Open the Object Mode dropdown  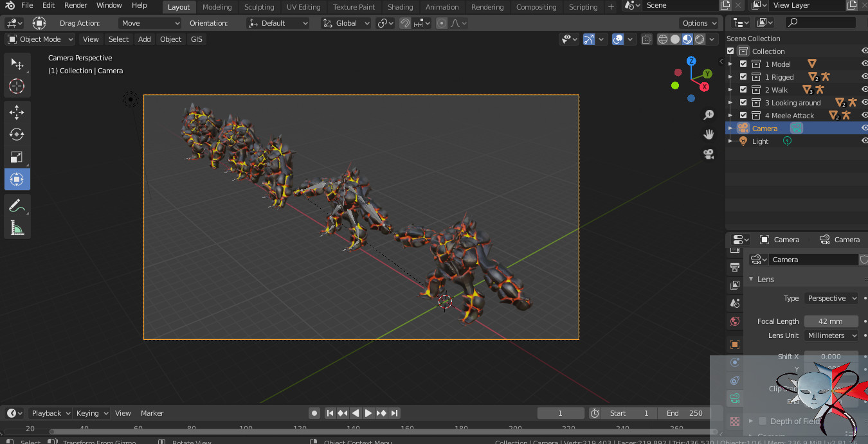40,39
